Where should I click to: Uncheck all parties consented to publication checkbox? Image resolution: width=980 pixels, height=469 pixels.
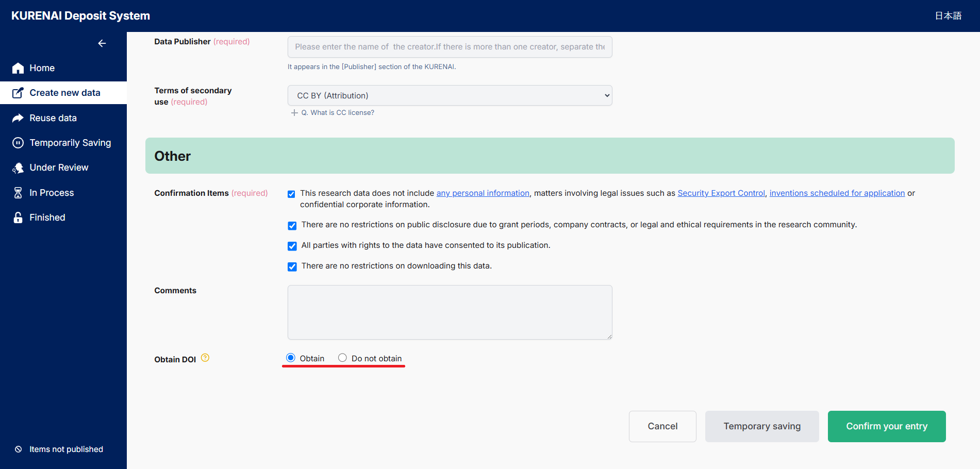[292, 246]
